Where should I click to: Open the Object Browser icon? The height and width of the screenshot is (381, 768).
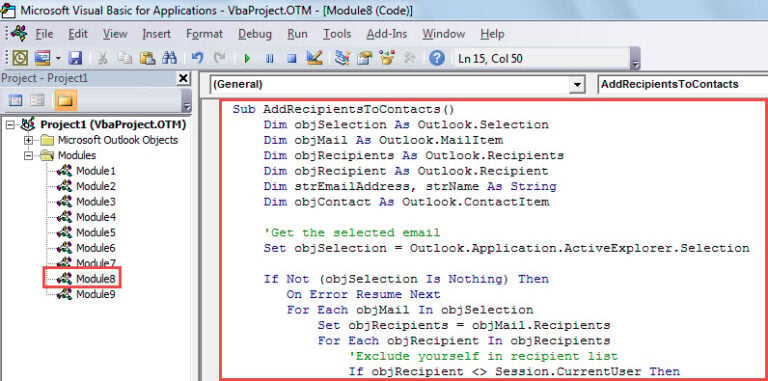point(387,58)
